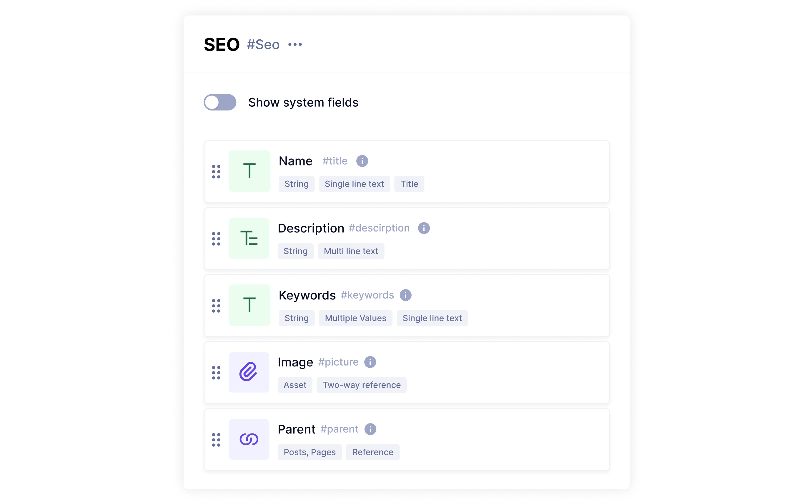
Task: Click the Keywords field's green T icon
Action: tap(249, 305)
